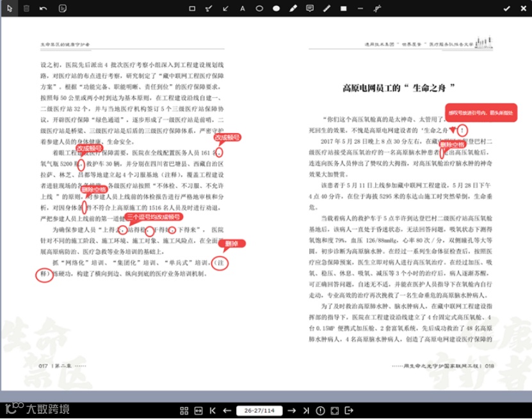Viewport: 532px width, 419px height.
Task: Click the exit viewer icon
Action: click(x=349, y=411)
